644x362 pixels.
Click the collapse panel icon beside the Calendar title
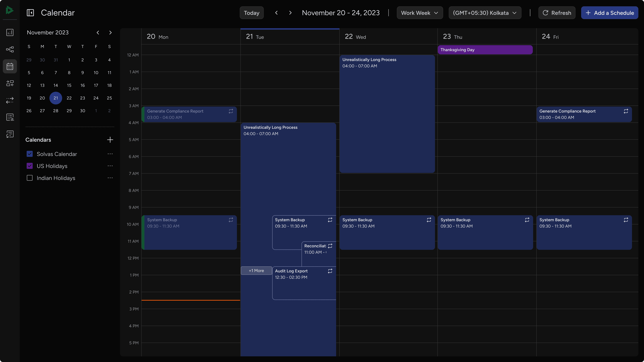tap(30, 12)
